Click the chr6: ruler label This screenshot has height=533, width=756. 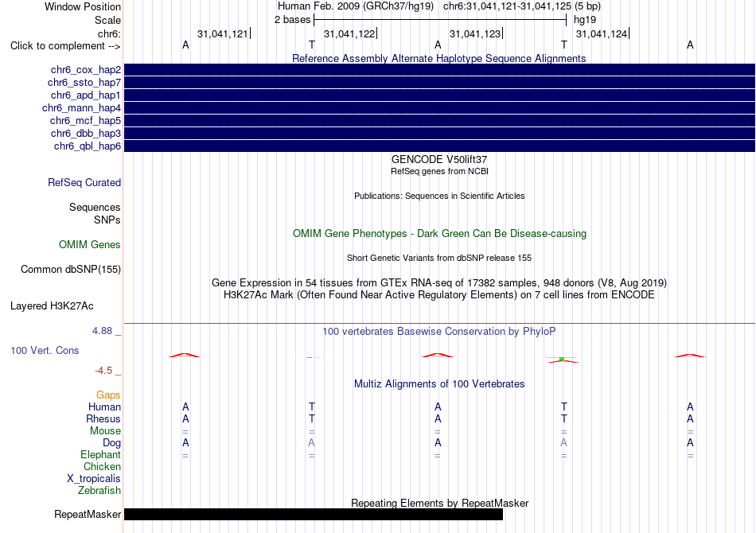pos(109,33)
